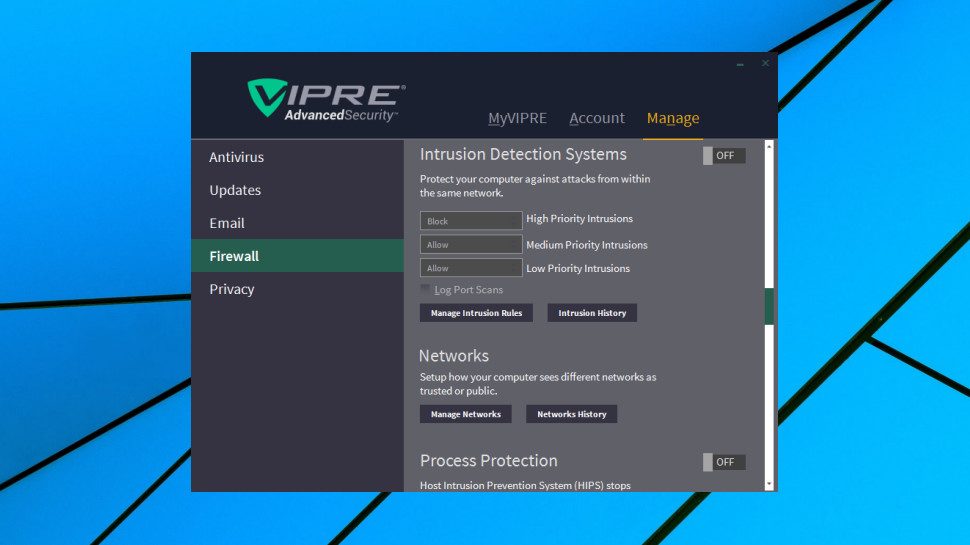Minimize the VIPRE window

pyautogui.click(x=740, y=64)
